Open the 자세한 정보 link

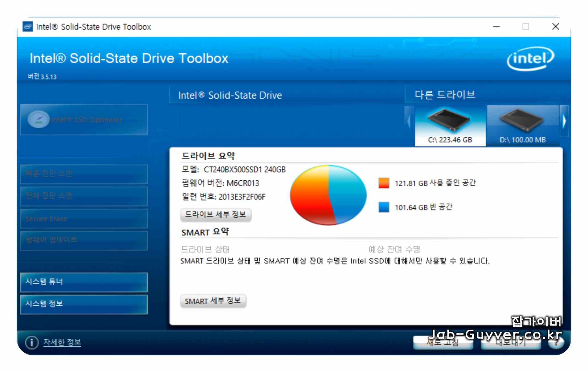[x=62, y=342]
